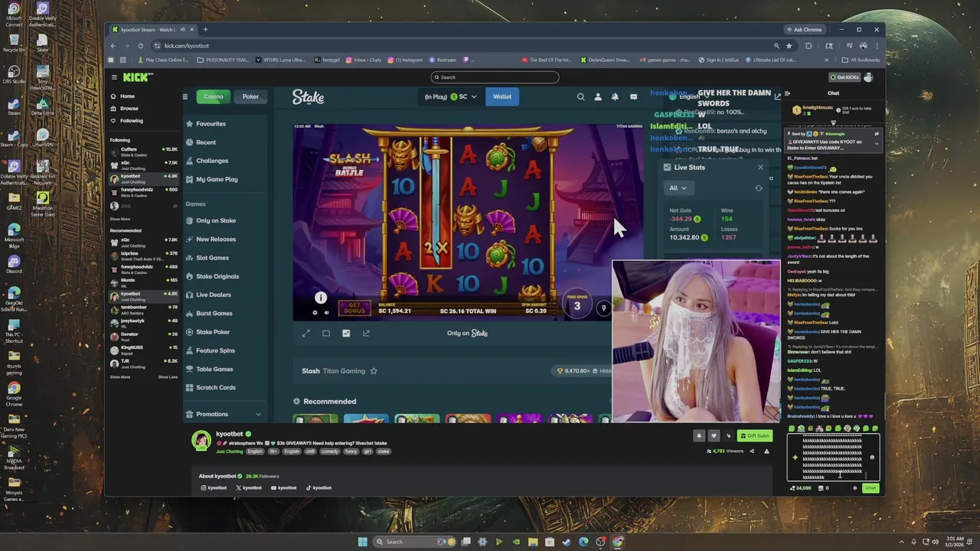This screenshot has width=980, height=551.
Task: Send message with Chat button
Action: [x=871, y=488]
